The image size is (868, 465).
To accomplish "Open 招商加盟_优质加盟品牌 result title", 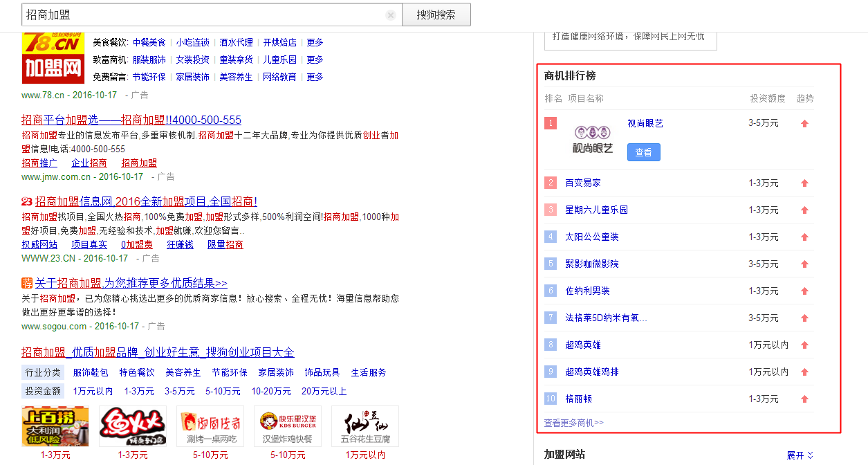I will (x=158, y=352).
